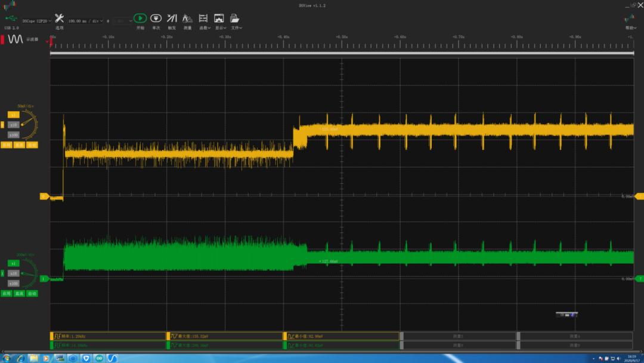Select x100 probe ratio on green channel
This screenshot has height=363, width=644.
(x=14, y=283)
